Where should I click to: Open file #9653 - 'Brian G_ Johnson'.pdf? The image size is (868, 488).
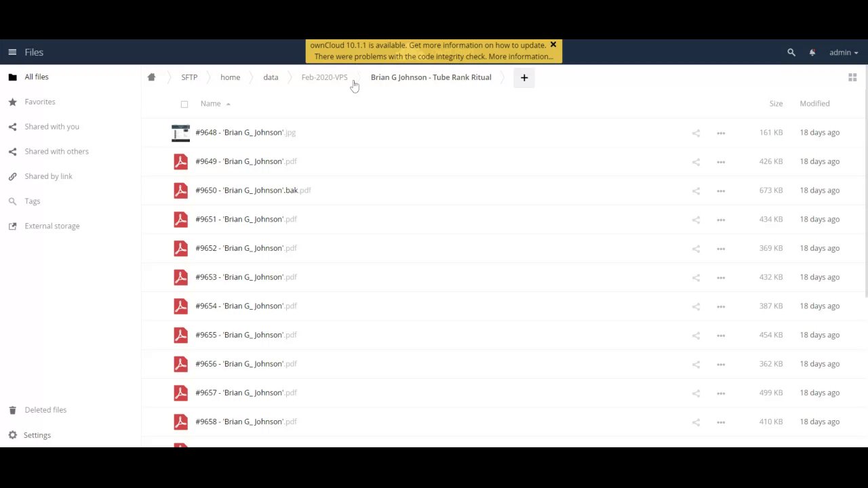(246, 277)
